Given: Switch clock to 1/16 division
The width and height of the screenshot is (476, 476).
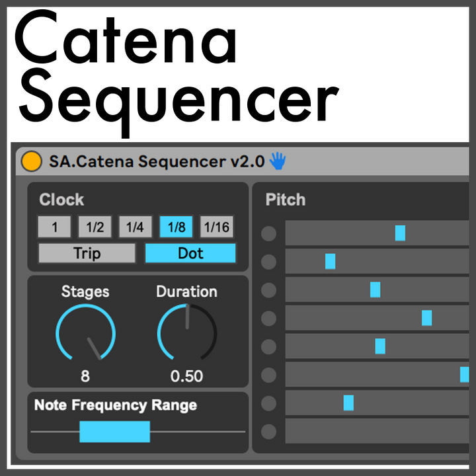Looking at the screenshot, I should pos(216,227).
